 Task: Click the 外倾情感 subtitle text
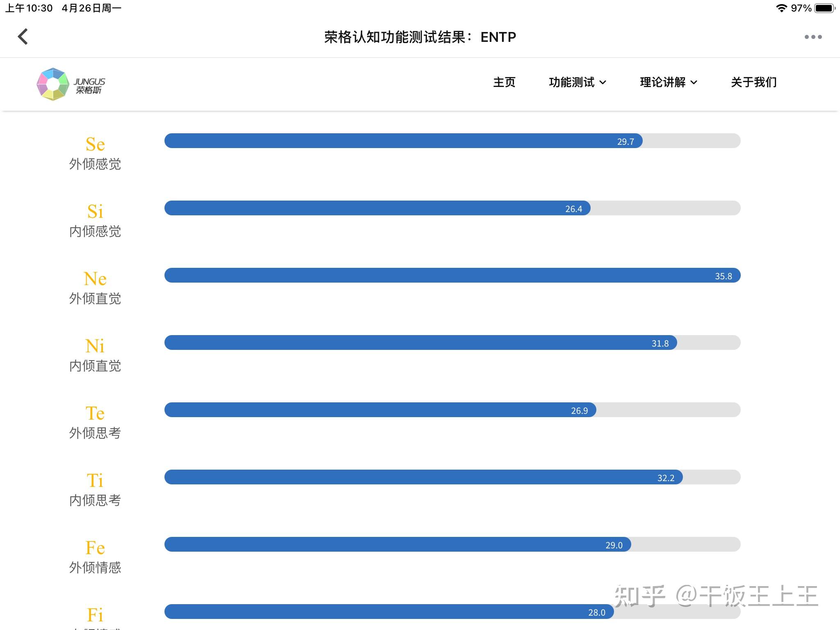tap(95, 568)
